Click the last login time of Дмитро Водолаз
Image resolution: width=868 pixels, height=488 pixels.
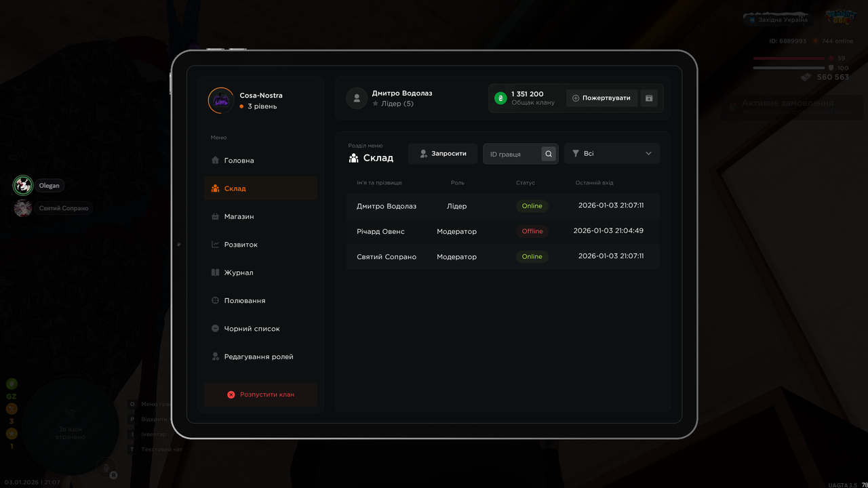click(611, 205)
